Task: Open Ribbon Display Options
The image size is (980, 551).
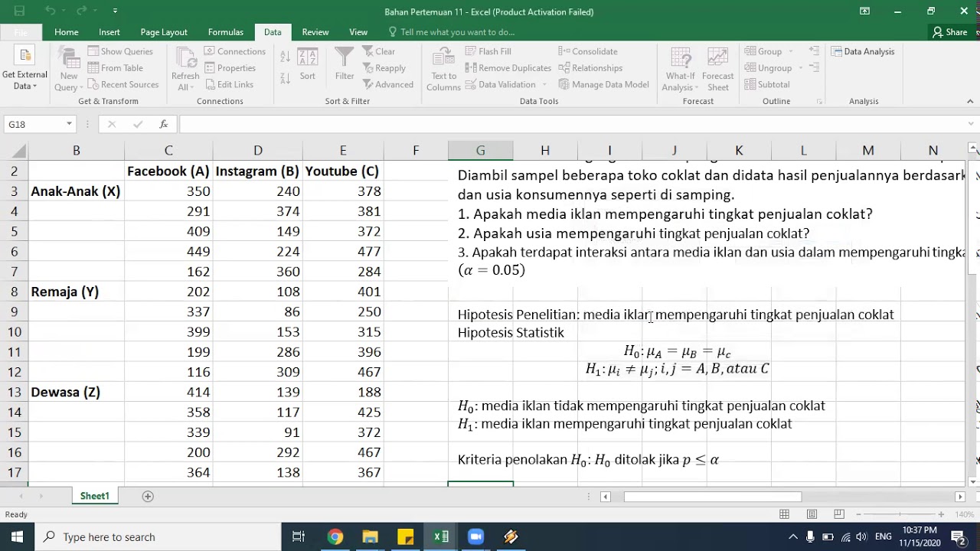Action: coord(864,11)
